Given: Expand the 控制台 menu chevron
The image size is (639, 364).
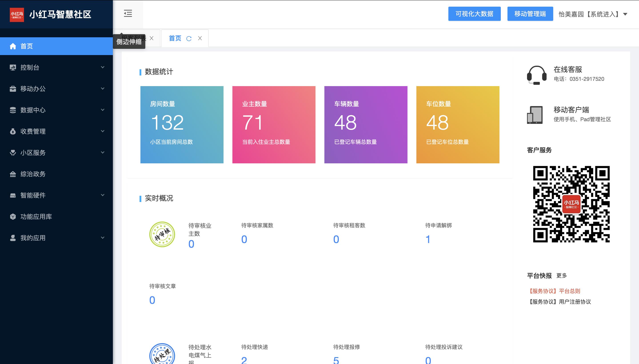Looking at the screenshot, I should tap(103, 67).
